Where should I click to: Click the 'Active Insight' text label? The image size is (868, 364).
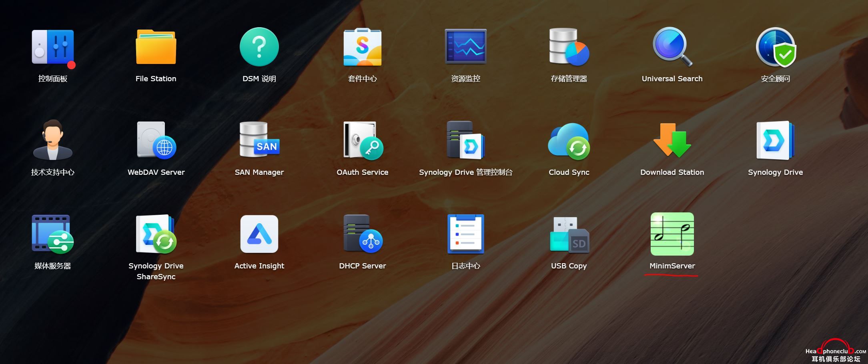click(x=259, y=266)
